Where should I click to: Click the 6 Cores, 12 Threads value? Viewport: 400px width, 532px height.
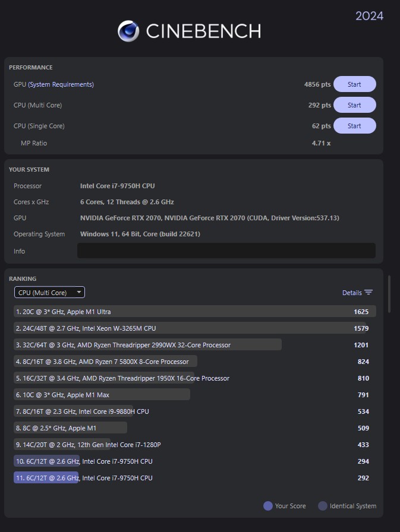pyautogui.click(x=127, y=202)
